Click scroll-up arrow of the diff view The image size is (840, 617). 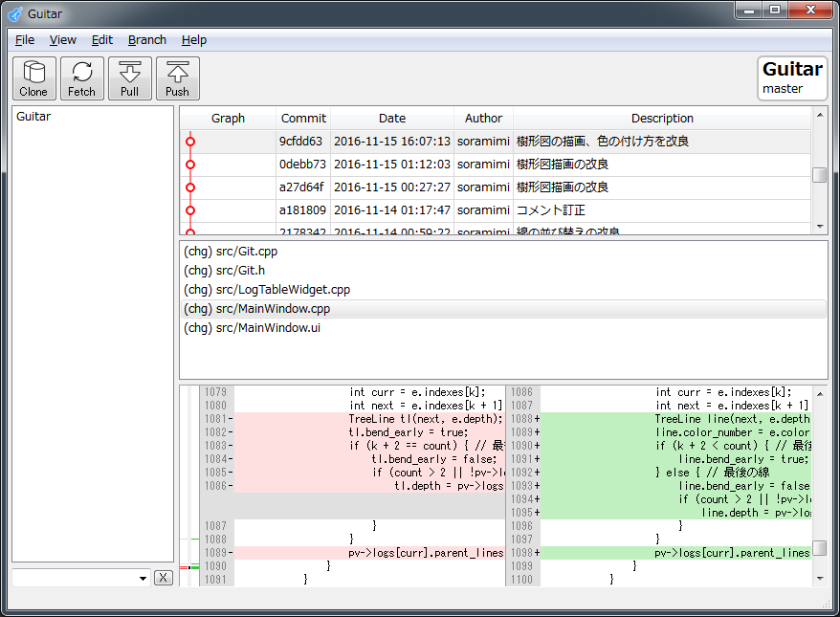tap(820, 394)
